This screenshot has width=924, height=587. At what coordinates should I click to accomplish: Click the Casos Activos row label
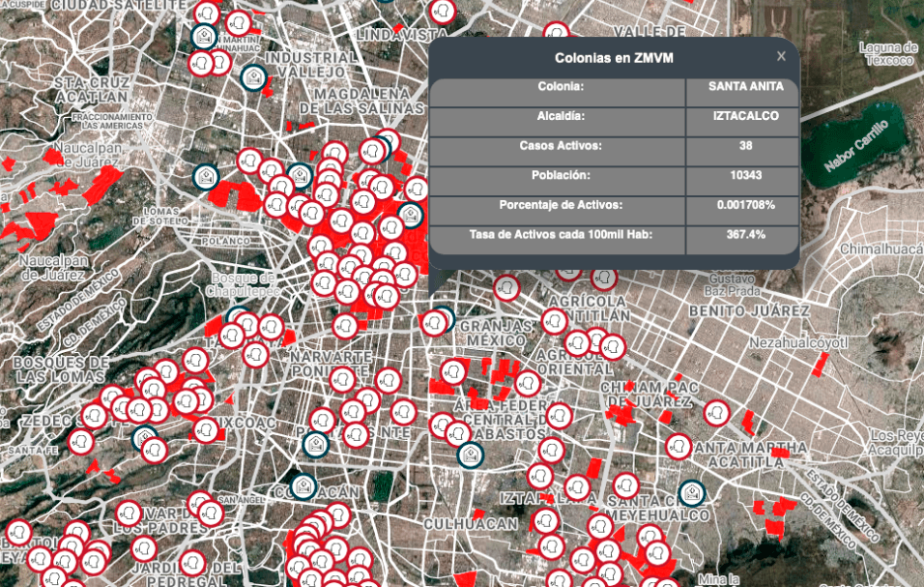[x=560, y=146]
